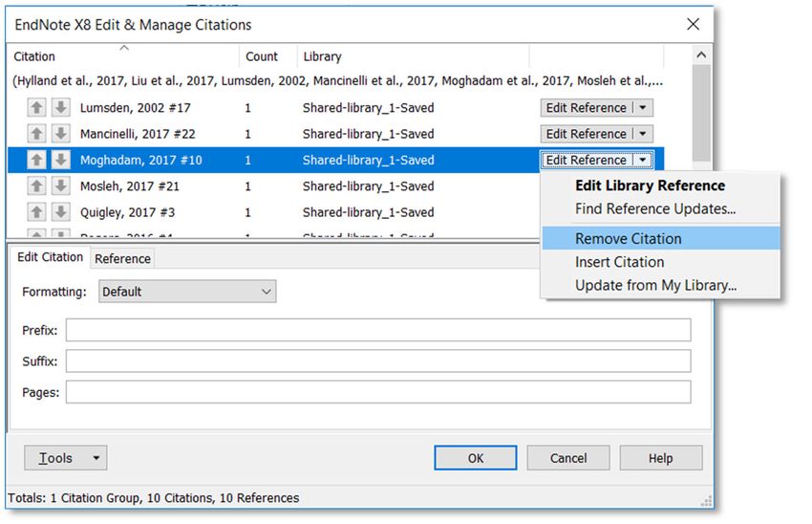Viewport: 812px width, 524px height.
Task: Open the Formatting combo box
Action: point(187,292)
